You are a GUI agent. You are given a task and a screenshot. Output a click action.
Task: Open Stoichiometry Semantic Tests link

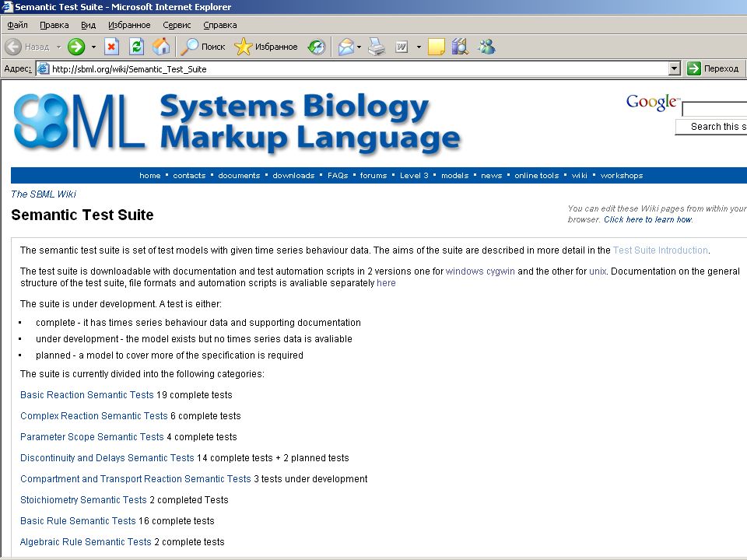[83, 500]
